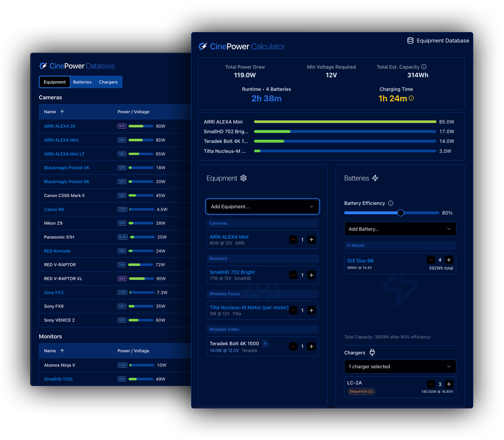Decrease ARRI ALEXA Mini quantity
Viewport: 504px width, 440px height.
click(x=293, y=239)
